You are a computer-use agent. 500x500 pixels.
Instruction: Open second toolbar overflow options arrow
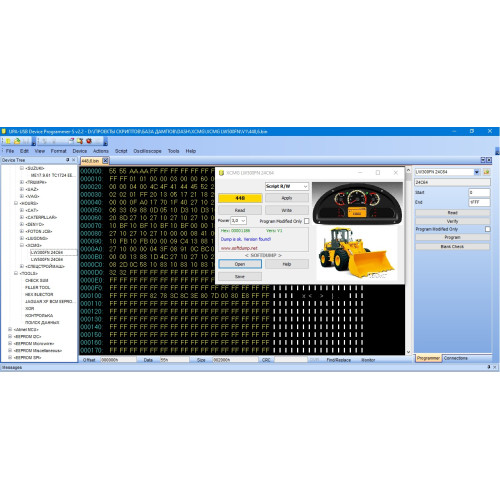(x=105, y=142)
